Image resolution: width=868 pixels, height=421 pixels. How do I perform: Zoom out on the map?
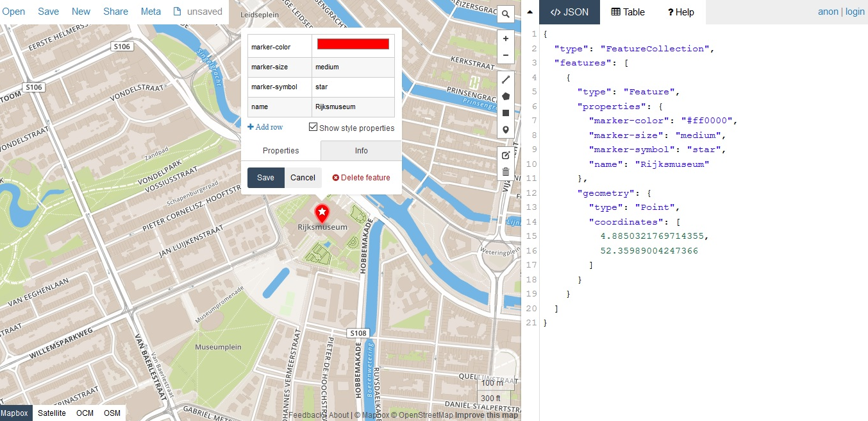tap(506, 55)
